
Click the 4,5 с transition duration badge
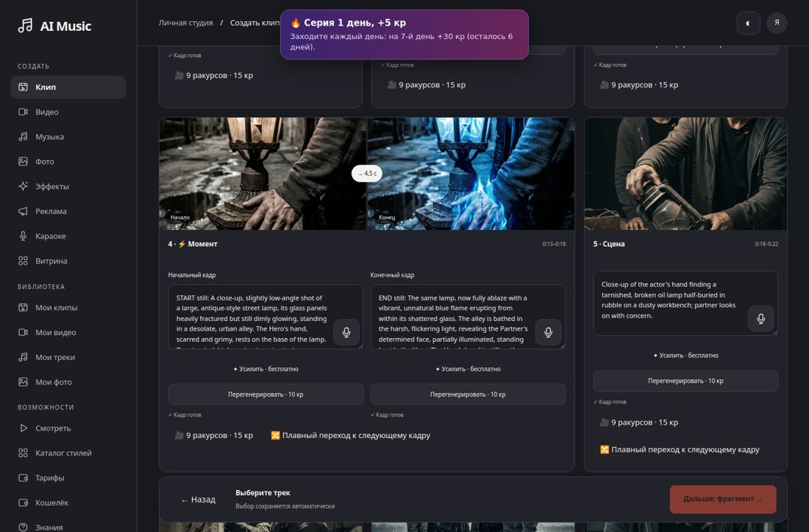pyautogui.click(x=367, y=173)
